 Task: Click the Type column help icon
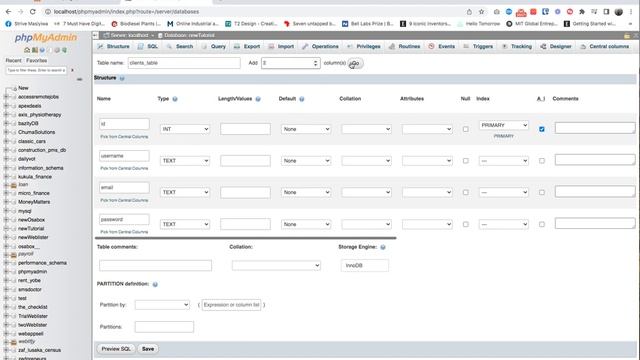click(175, 99)
